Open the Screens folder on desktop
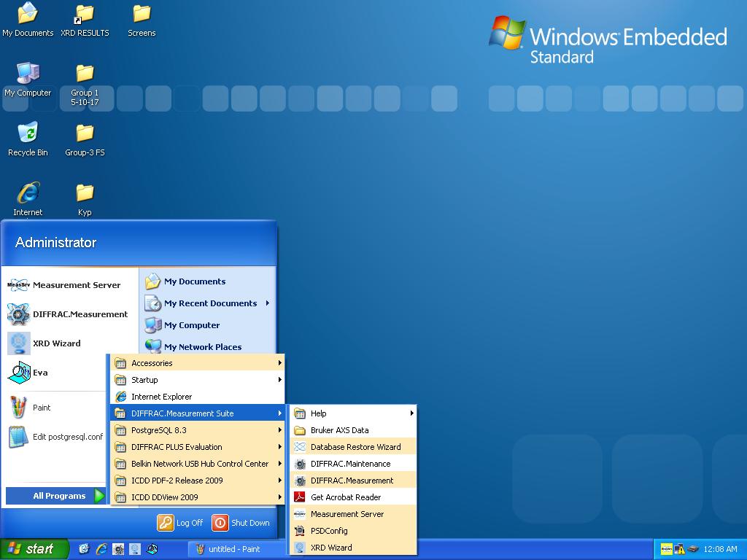Image resolution: width=747 pixels, height=560 pixels. (142, 20)
